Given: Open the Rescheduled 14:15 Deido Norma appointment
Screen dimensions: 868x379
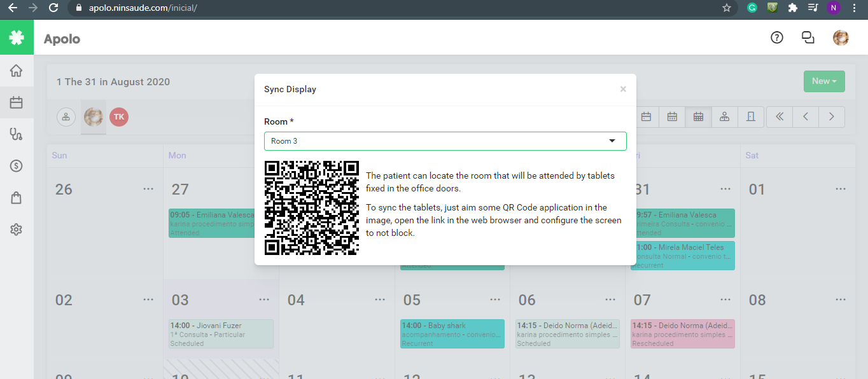Looking at the screenshot, I should point(683,334).
